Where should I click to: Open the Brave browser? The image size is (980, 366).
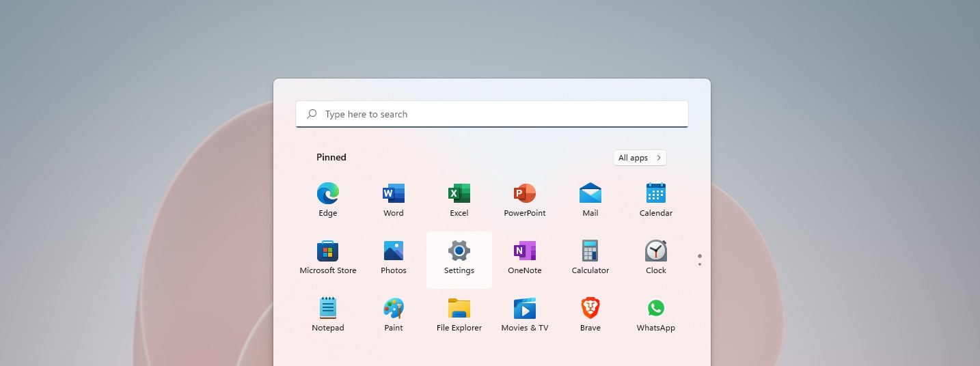point(590,309)
